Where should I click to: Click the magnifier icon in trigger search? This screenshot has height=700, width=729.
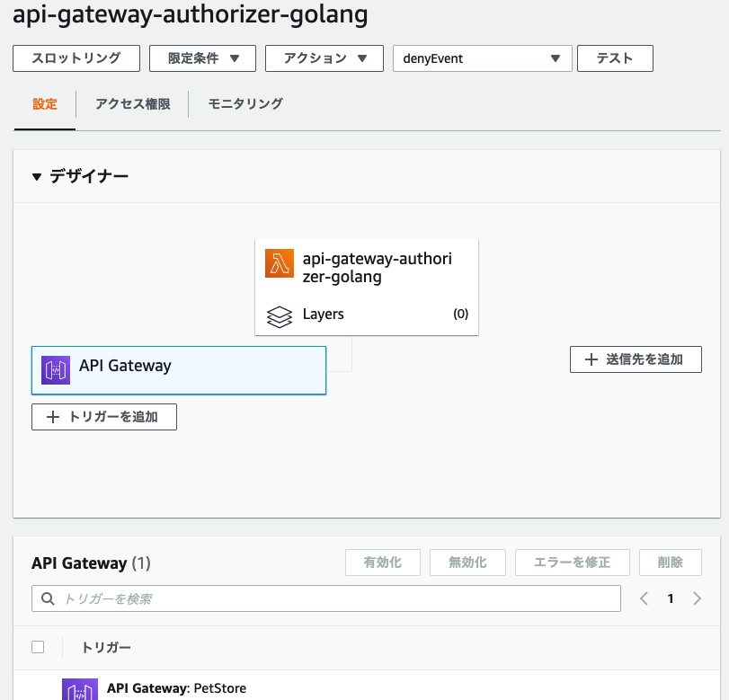tap(48, 598)
